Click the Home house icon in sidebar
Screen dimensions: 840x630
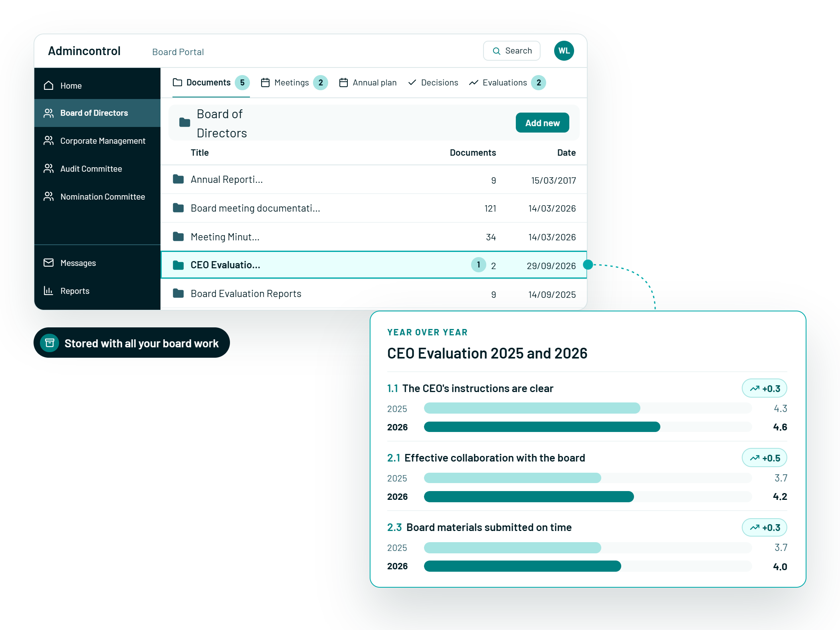click(48, 85)
